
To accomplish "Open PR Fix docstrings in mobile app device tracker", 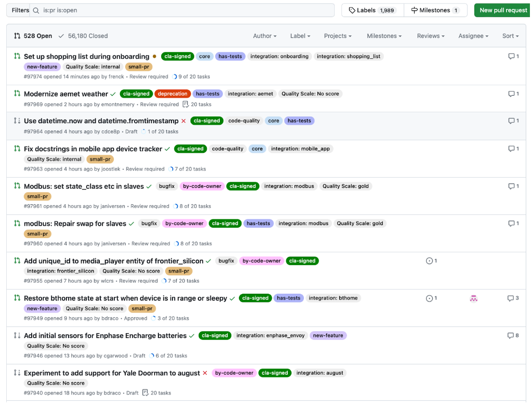I will [93, 149].
